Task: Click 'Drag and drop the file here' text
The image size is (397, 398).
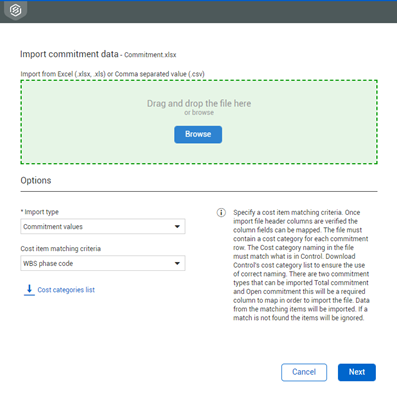Action: coord(199,103)
